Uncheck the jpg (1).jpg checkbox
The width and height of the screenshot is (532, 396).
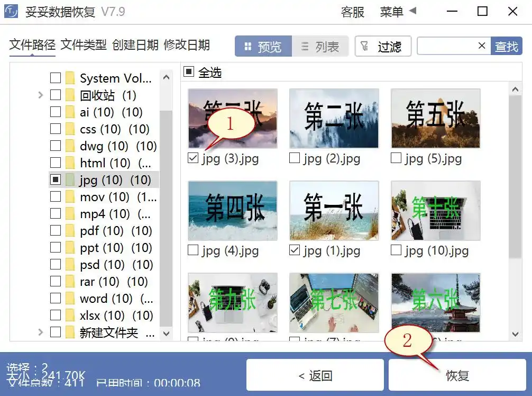click(295, 251)
